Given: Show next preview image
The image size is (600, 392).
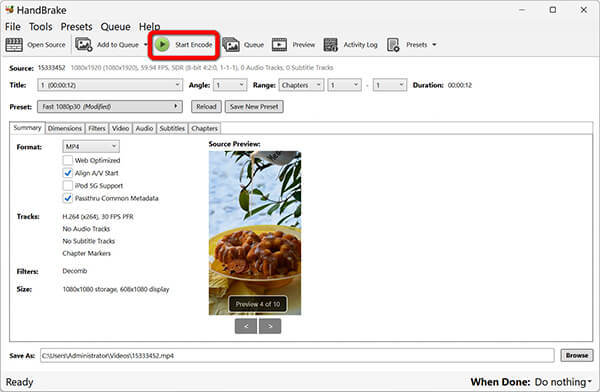Looking at the screenshot, I should click(x=270, y=326).
